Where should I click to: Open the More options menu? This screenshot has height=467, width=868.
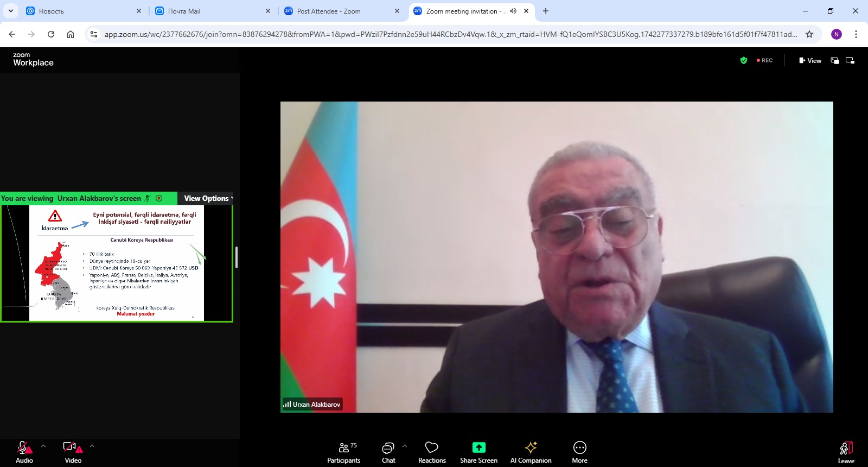[x=579, y=452]
